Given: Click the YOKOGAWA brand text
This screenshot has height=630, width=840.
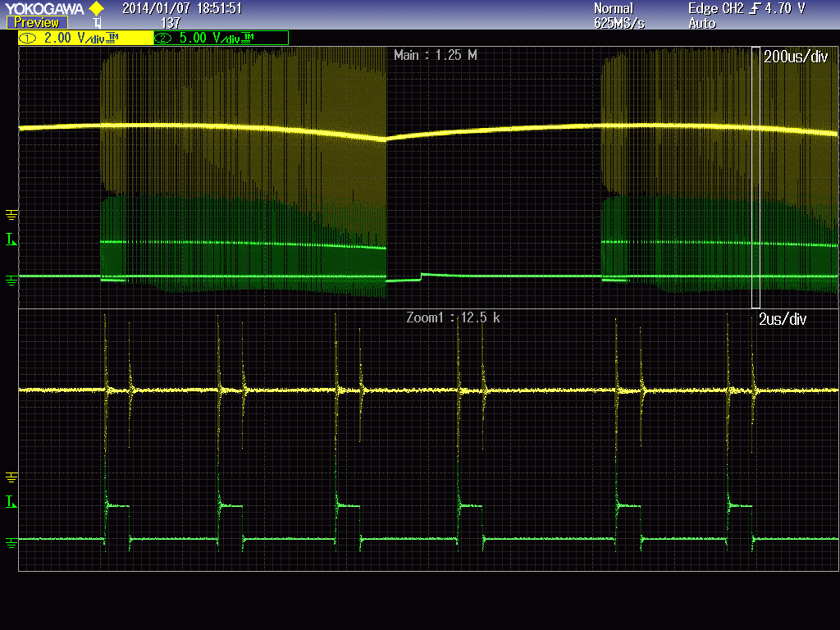Looking at the screenshot, I should tap(44, 8).
